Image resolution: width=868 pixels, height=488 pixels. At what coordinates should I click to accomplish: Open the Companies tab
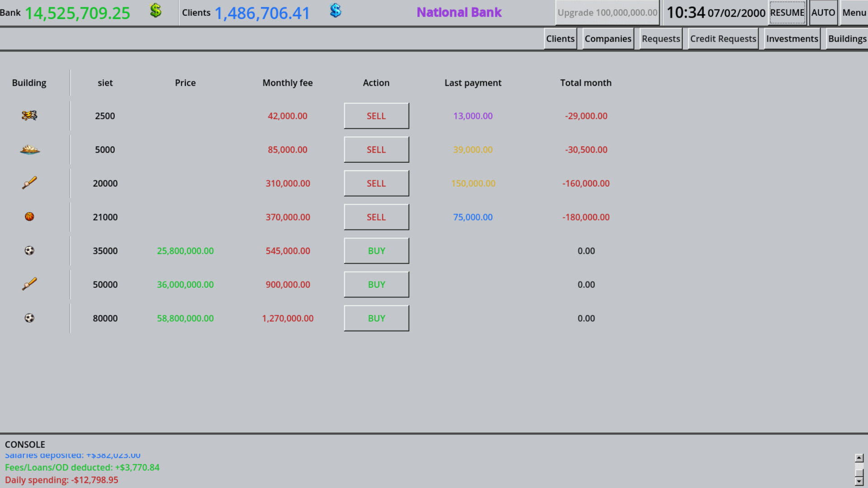(x=608, y=39)
